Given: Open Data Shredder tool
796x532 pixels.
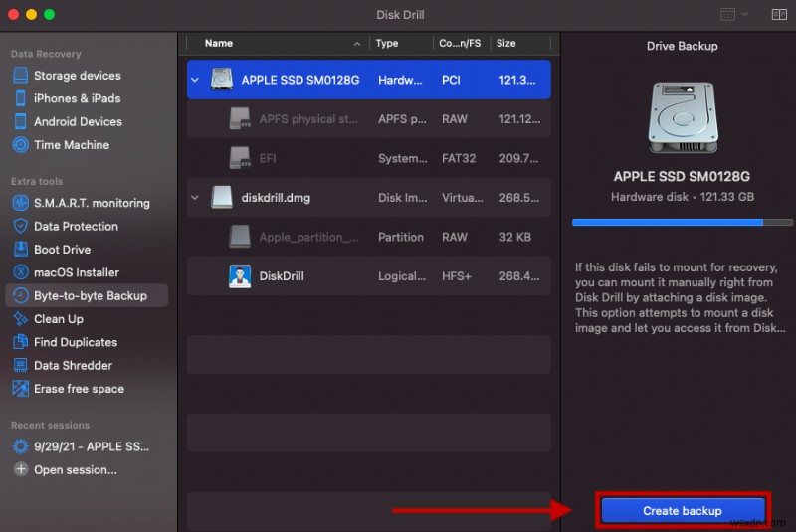Looking at the screenshot, I should click(73, 365).
